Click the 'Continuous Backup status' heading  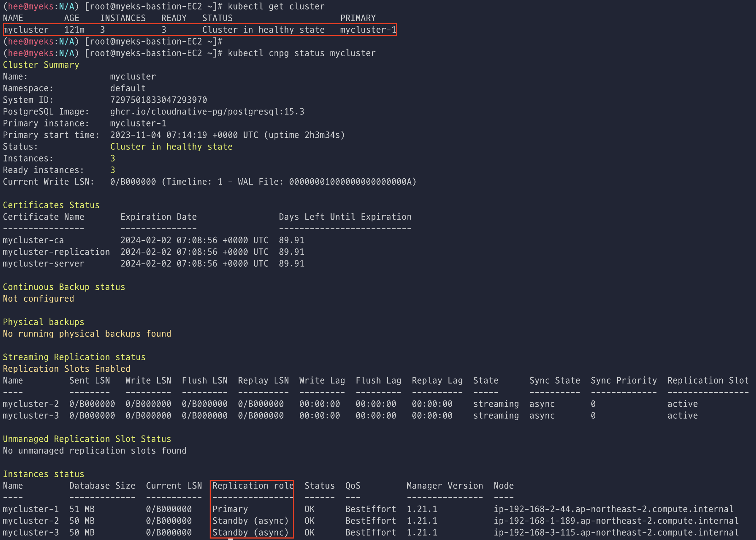click(64, 287)
